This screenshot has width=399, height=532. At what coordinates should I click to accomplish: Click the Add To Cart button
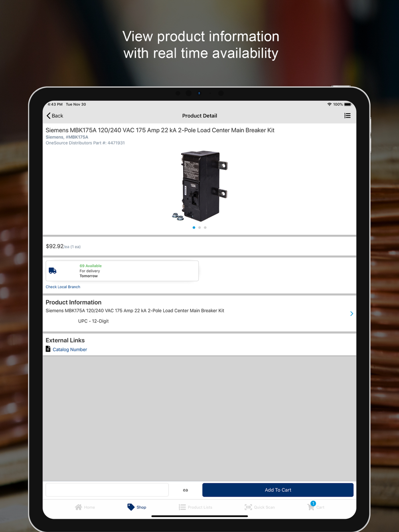pos(278,490)
